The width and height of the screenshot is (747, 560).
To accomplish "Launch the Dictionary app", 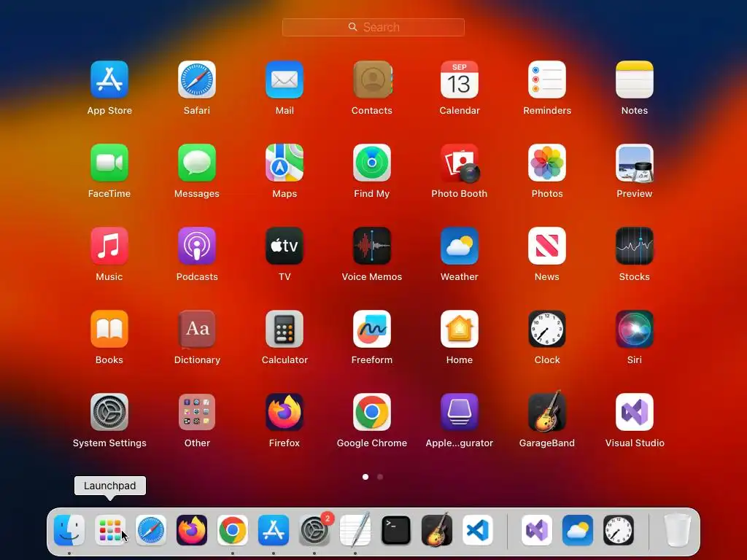I will [197, 329].
